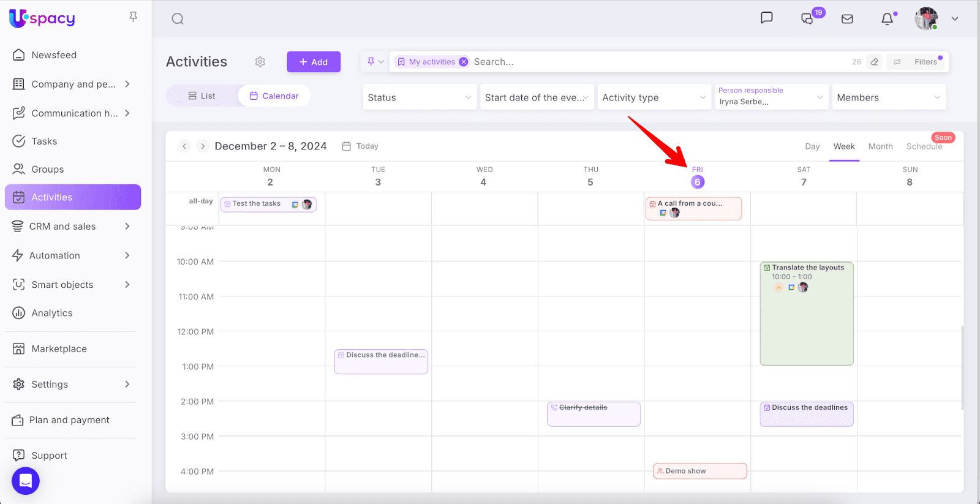Go to previous week arrow
980x504 pixels.
184,146
